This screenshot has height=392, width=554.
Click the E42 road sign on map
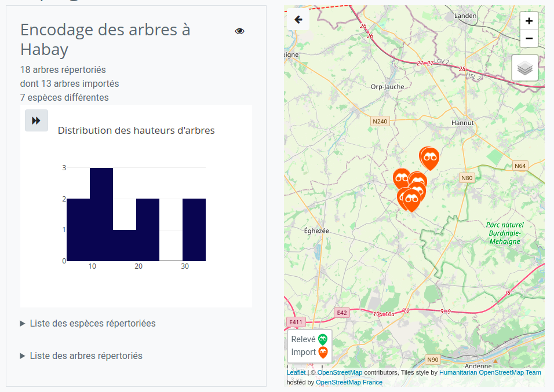point(342,313)
